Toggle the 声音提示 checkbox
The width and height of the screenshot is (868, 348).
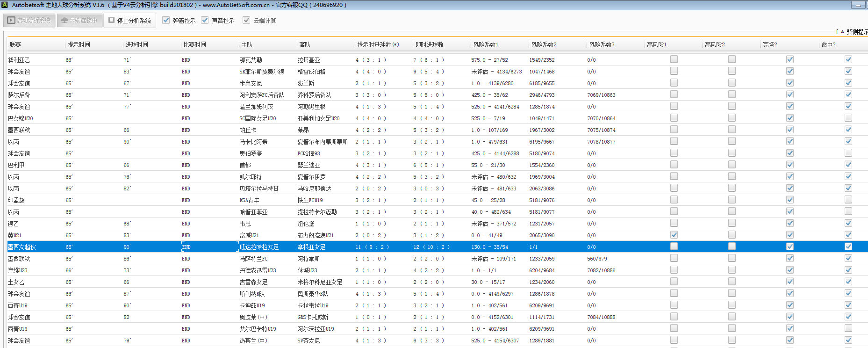(205, 20)
